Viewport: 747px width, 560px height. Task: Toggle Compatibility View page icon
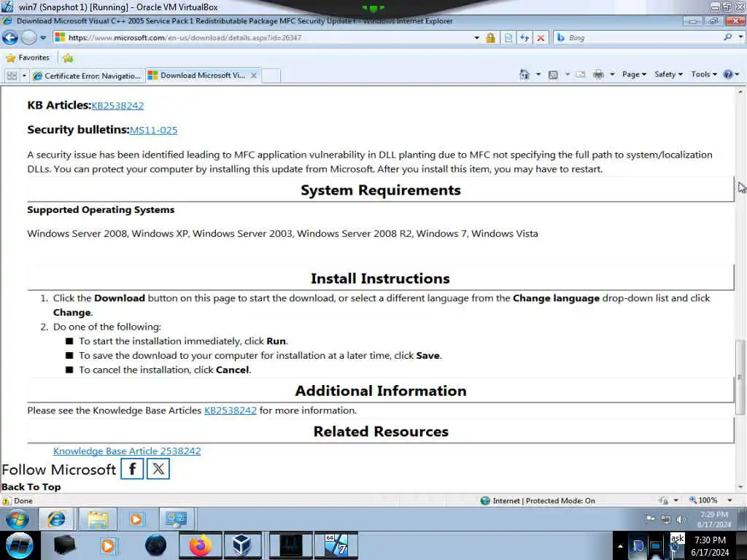[x=508, y=38]
